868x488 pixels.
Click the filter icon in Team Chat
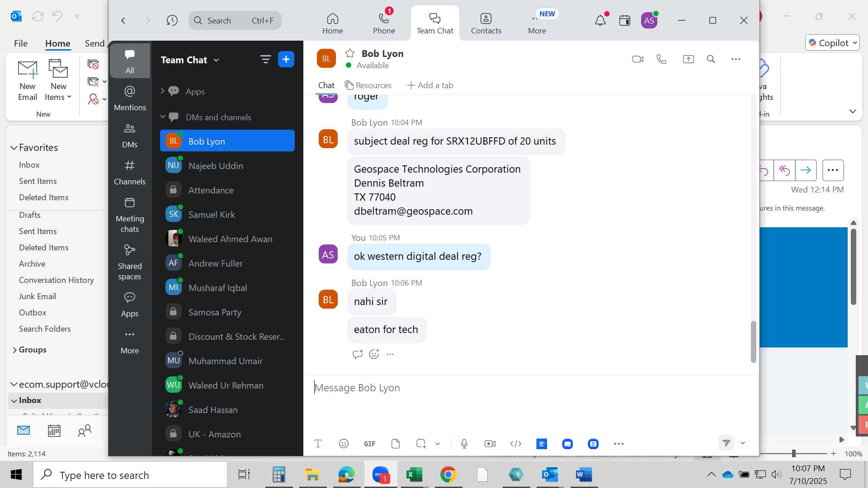(265, 59)
